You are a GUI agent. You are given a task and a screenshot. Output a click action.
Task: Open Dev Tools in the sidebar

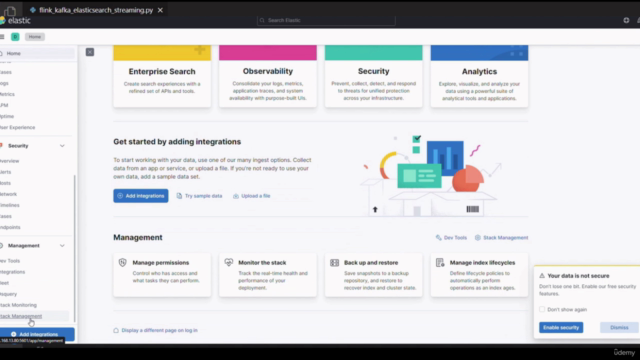coord(10,261)
